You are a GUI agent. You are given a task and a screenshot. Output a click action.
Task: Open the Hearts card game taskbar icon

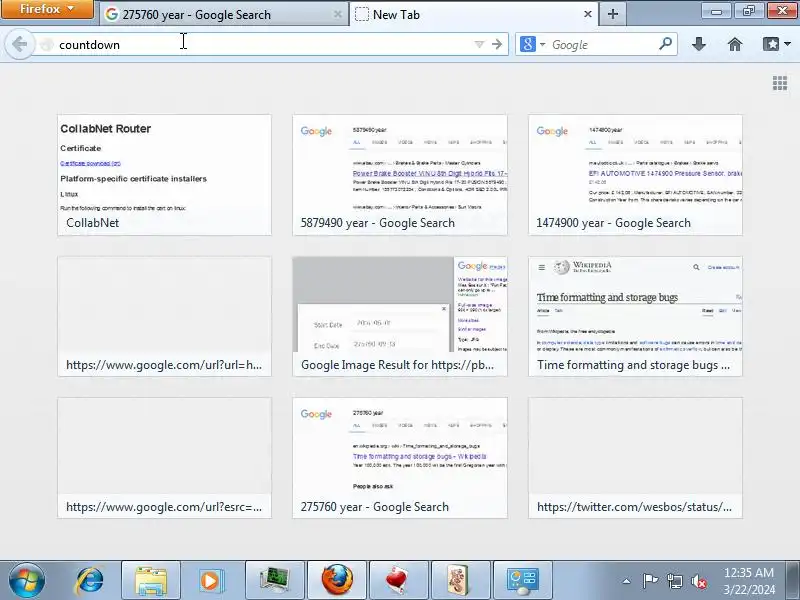(x=398, y=581)
